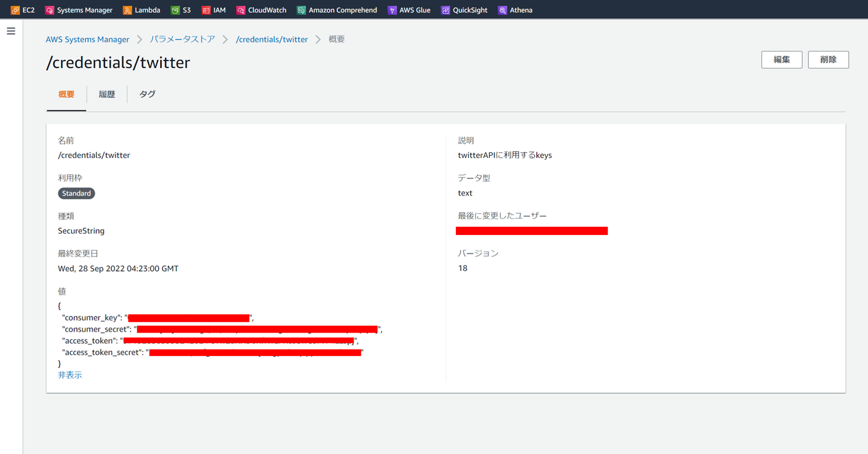Click the "consumer_secret" line in the value

pos(222,329)
